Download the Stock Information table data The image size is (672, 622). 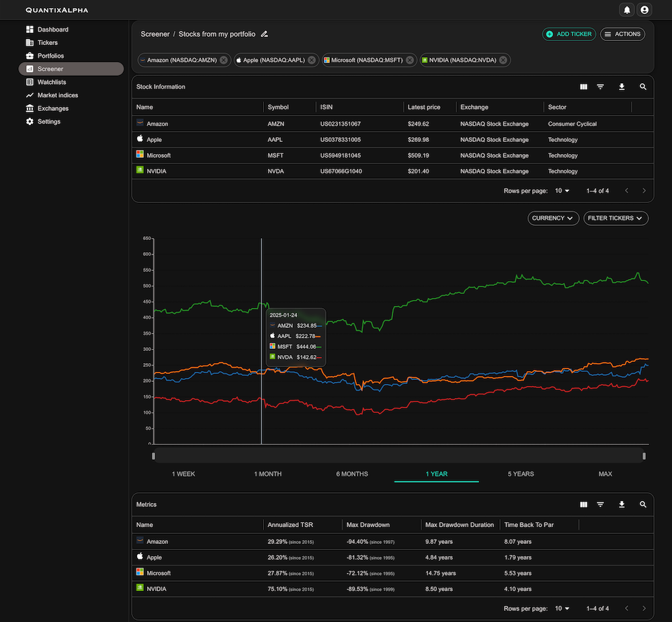(x=622, y=87)
